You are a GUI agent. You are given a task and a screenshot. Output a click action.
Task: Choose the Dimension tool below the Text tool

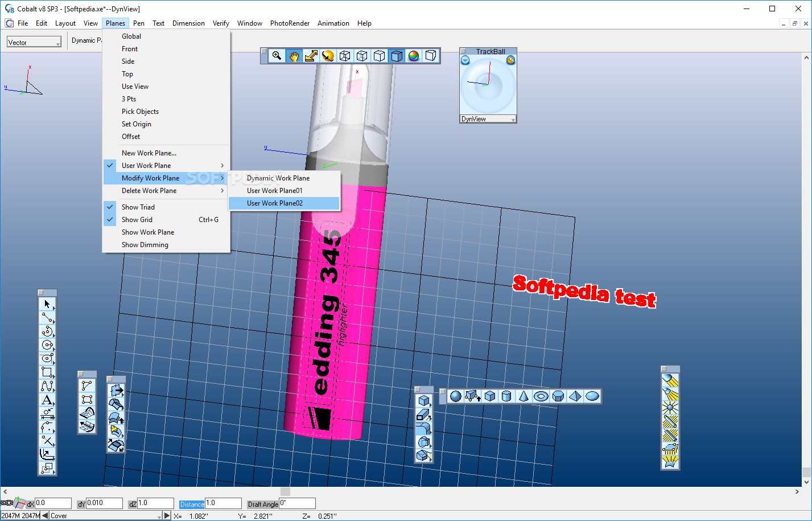(47, 413)
